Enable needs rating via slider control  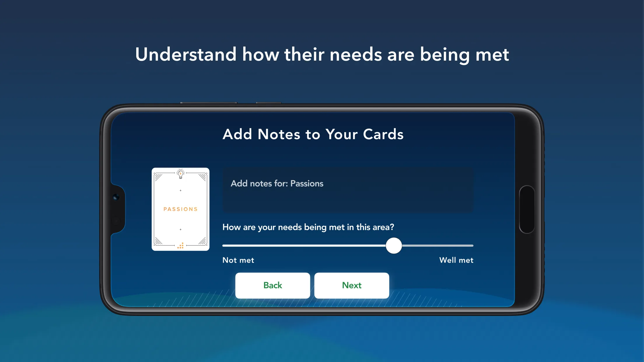[x=393, y=245]
